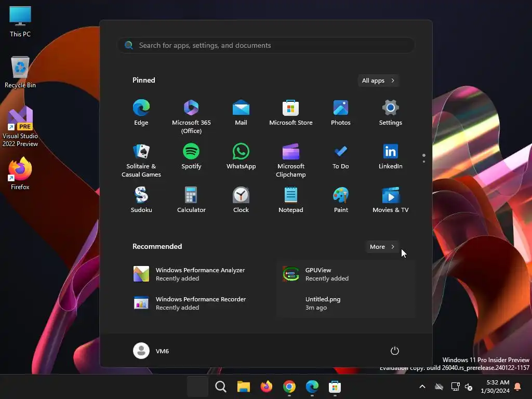Open Windows Performance Analyzer recommendation
This screenshot has height=399, width=532.
pos(196,274)
